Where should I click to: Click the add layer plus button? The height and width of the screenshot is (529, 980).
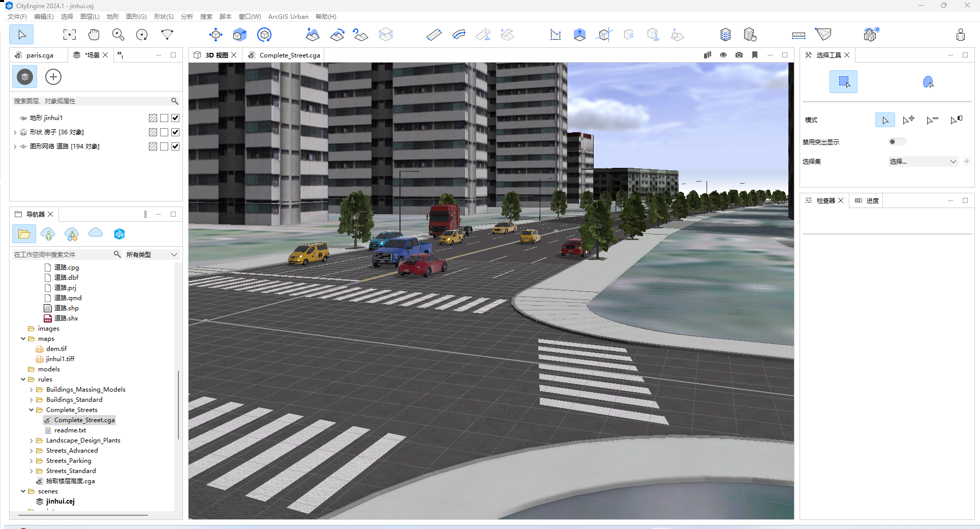[53, 77]
